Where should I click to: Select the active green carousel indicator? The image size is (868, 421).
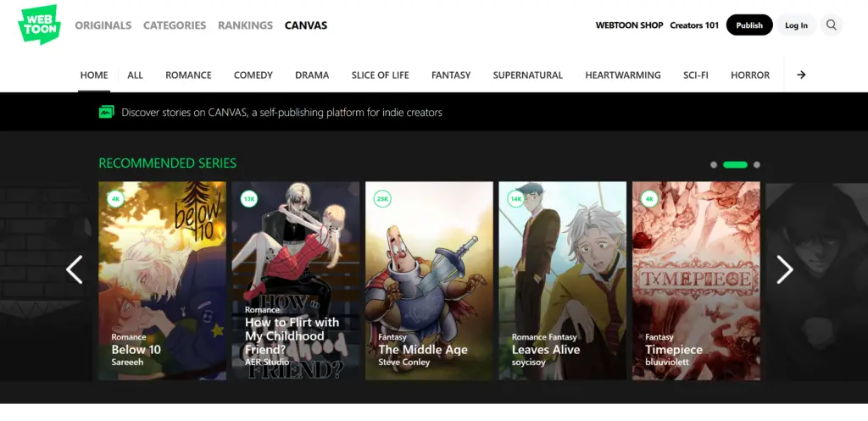[x=735, y=164]
